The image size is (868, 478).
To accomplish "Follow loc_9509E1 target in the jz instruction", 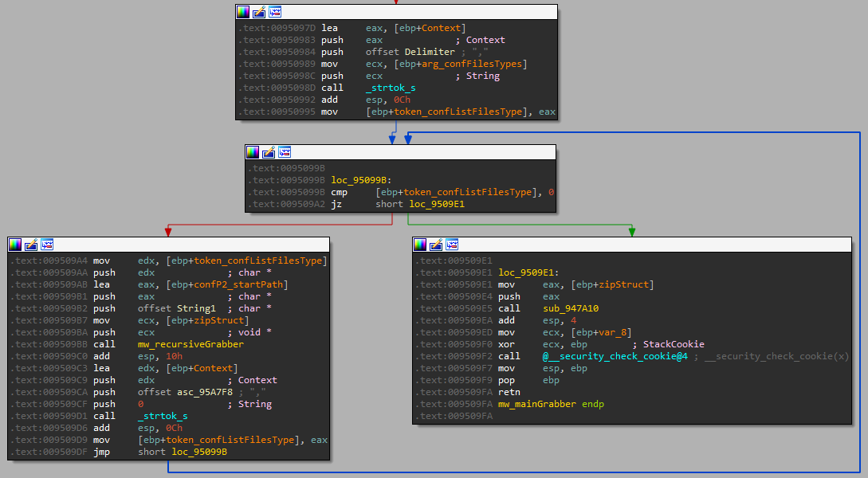I will [x=437, y=204].
